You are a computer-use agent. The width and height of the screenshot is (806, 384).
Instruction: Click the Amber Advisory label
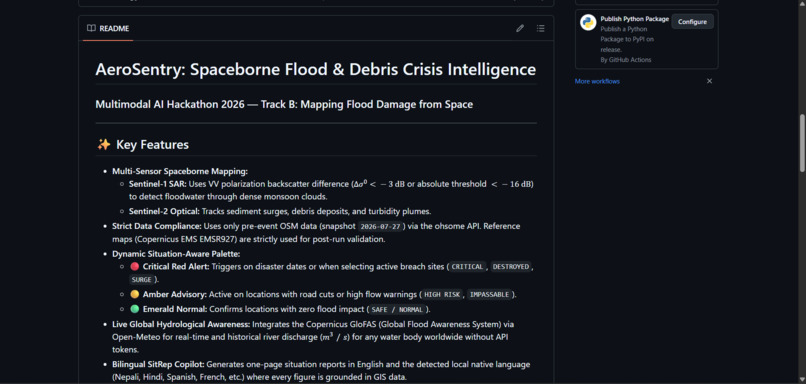coord(175,295)
